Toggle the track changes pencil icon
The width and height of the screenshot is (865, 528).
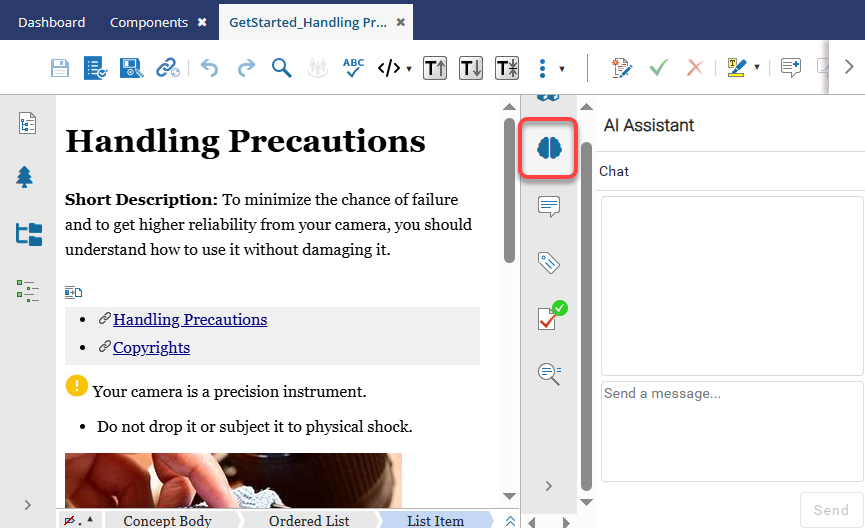[x=621, y=68]
